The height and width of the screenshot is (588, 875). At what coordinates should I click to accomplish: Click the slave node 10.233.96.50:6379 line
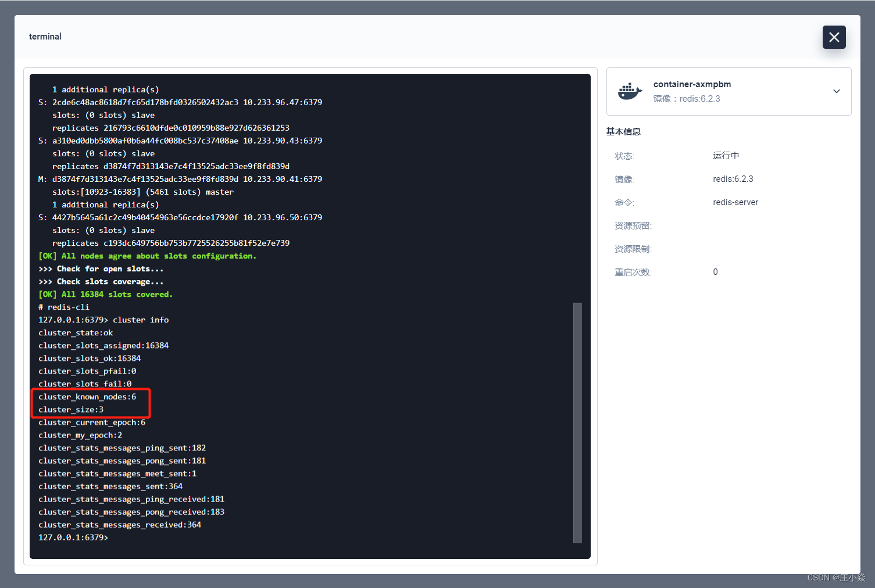pyautogui.click(x=180, y=218)
